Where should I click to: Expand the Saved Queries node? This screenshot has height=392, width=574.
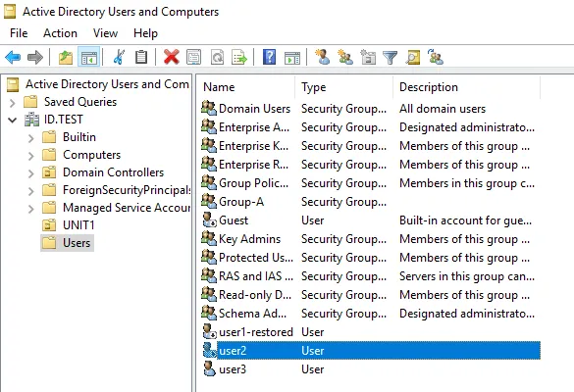pyautogui.click(x=13, y=102)
